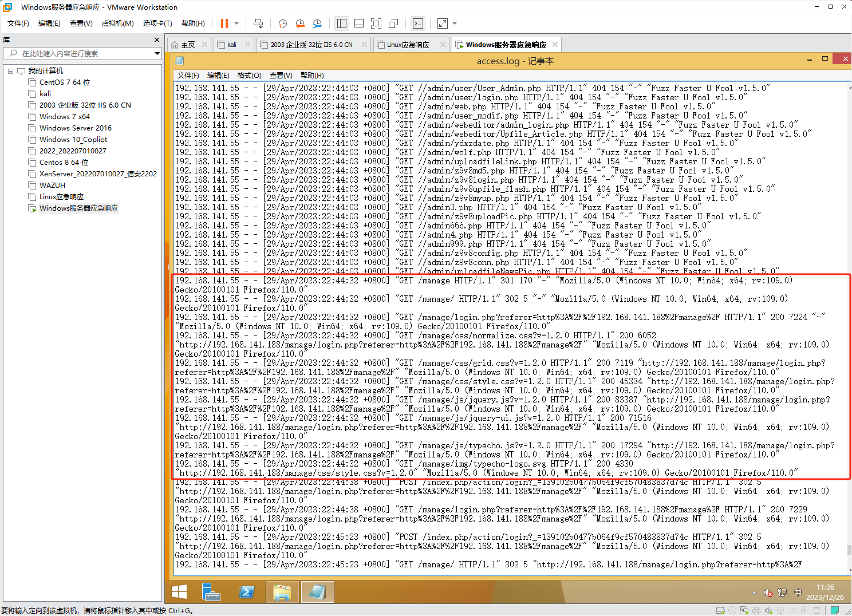Open Notepad 帮助(H) menu
The height and width of the screenshot is (616, 852).
click(312, 76)
